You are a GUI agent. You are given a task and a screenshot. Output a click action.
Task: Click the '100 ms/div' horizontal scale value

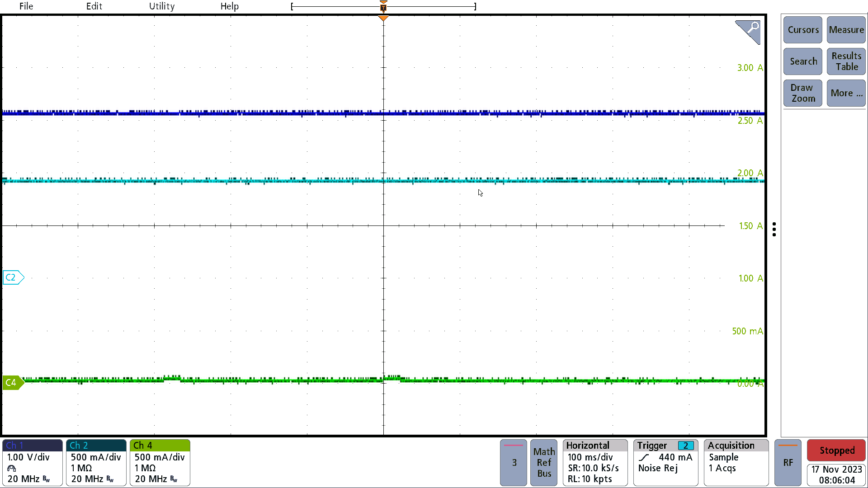tap(590, 457)
